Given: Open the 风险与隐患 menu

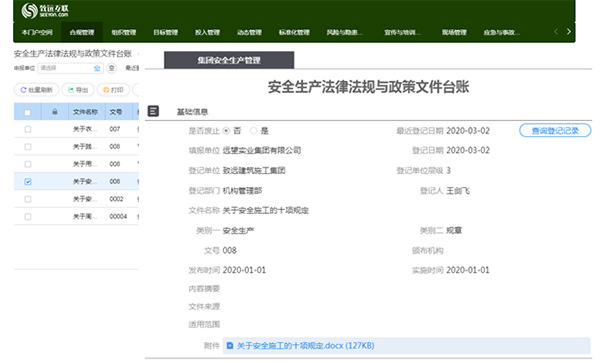Looking at the screenshot, I should [344, 33].
